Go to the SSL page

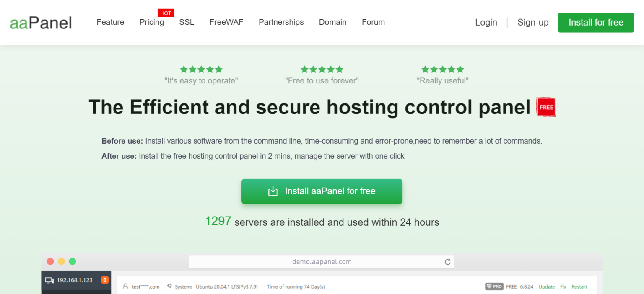point(187,22)
